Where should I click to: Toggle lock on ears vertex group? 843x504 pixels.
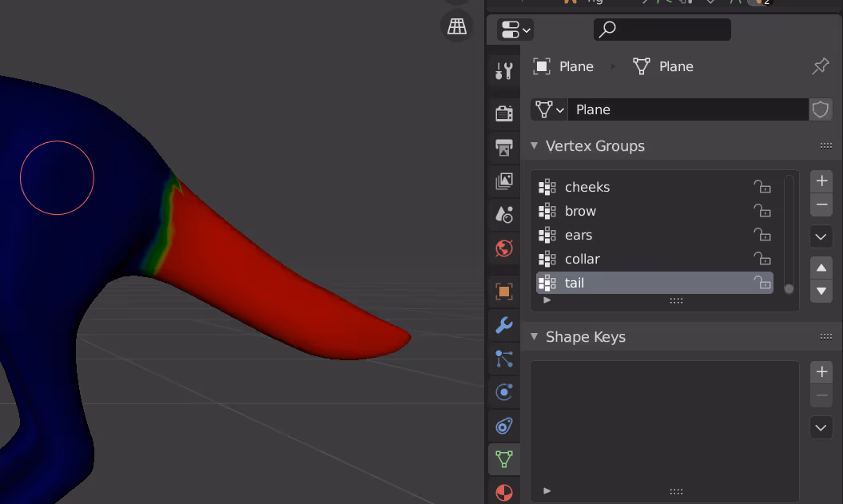(762, 235)
